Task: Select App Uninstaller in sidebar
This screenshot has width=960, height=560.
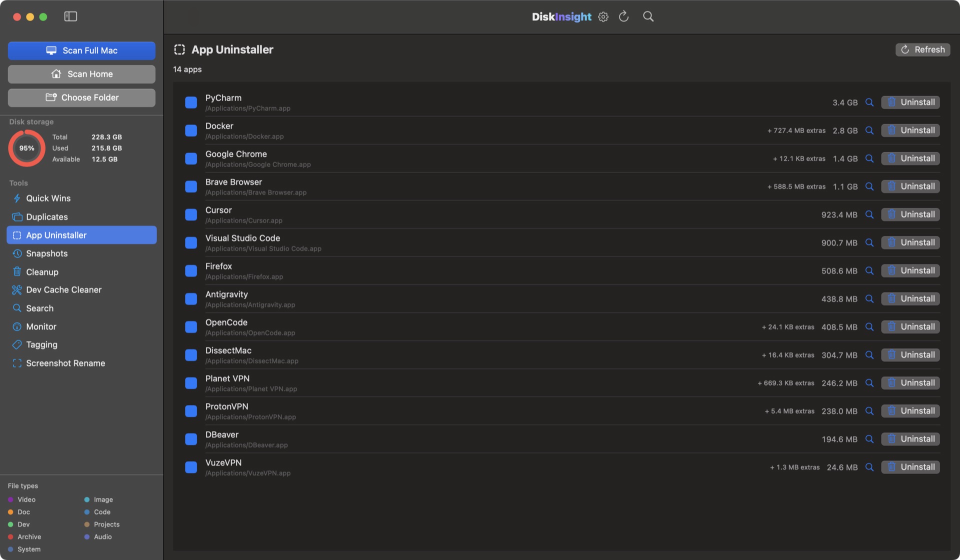Action: coord(81,235)
